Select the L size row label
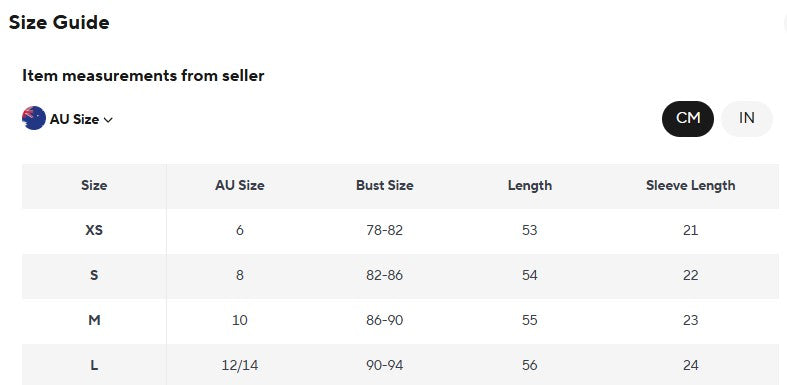Screen dimensions: 787x385 click(94, 365)
